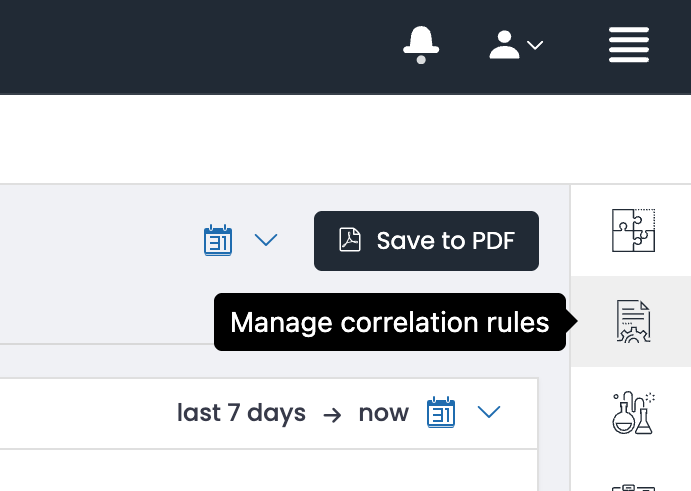Click the Manage correlation rules tooltip
The image size is (691, 491).
click(x=390, y=322)
